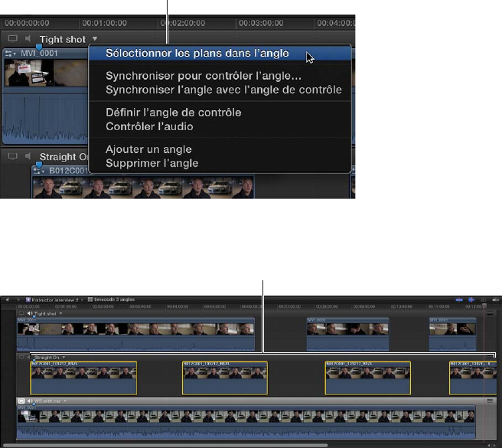
Task: Toggle the snapping icon at the angle editor's right
Action: [x=496, y=299]
